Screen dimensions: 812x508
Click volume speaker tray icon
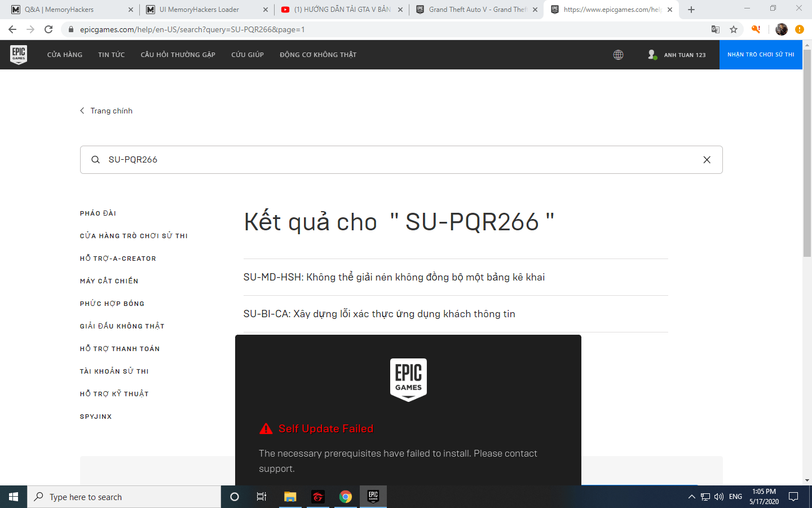[x=719, y=497]
